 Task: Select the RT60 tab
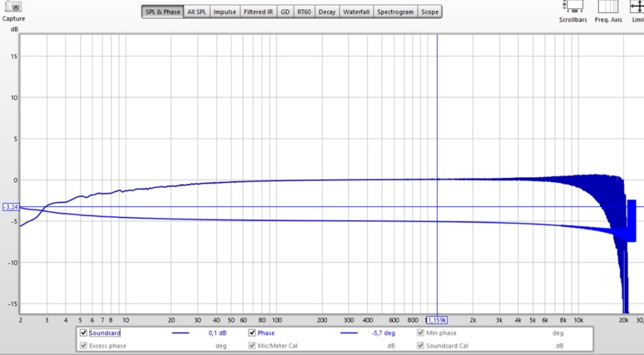click(304, 12)
